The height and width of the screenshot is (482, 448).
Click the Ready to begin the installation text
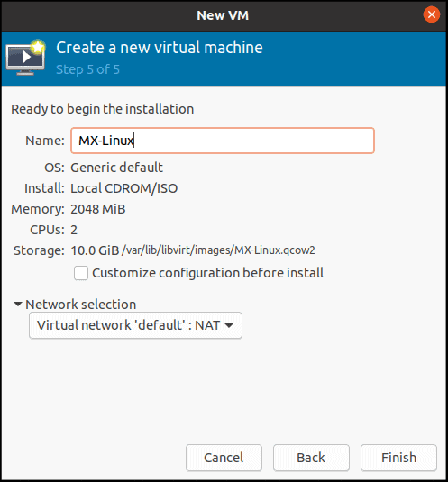(103, 109)
